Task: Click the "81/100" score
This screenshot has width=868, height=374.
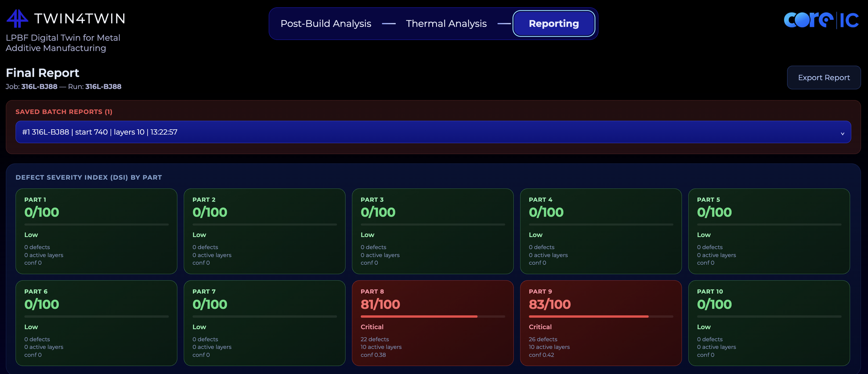Action: pyautogui.click(x=380, y=304)
